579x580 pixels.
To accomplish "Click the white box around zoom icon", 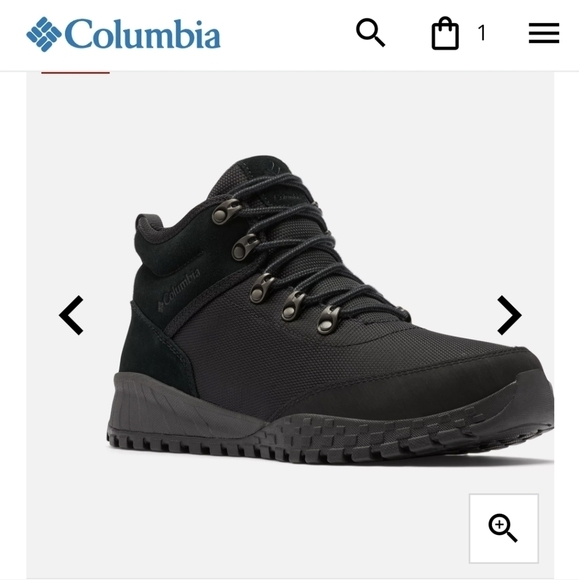I will [x=504, y=528].
